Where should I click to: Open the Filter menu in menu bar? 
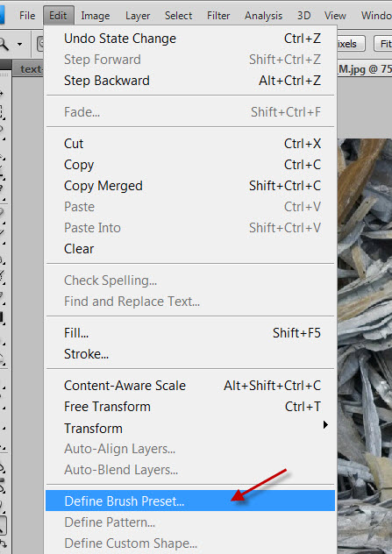click(x=218, y=16)
